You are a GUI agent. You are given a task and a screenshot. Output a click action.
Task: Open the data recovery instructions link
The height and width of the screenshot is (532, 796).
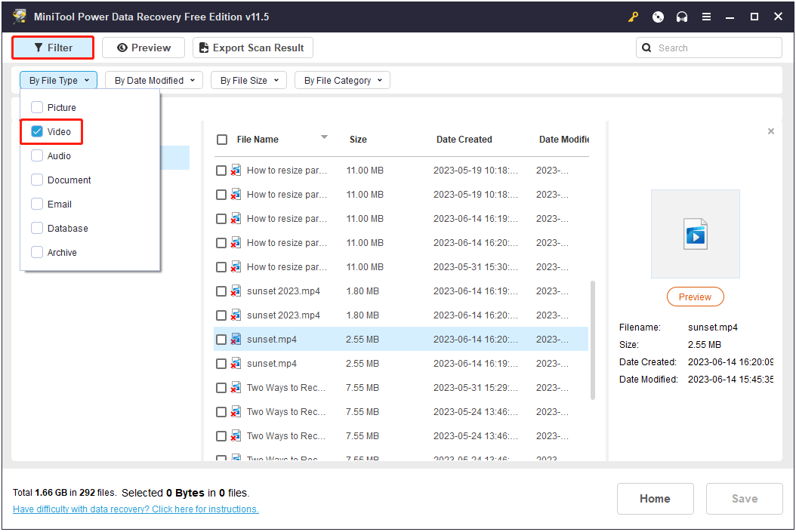pos(136,509)
